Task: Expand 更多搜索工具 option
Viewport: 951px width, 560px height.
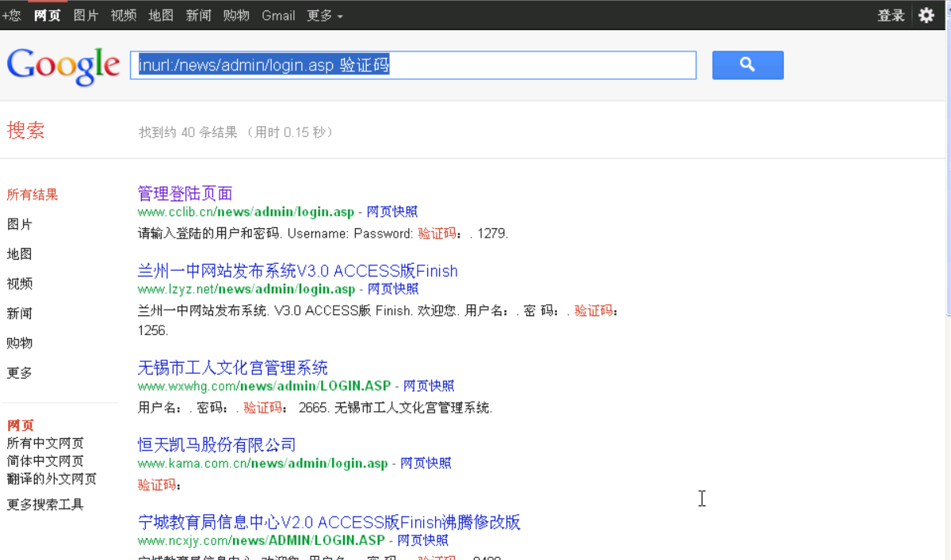Action: pos(45,505)
